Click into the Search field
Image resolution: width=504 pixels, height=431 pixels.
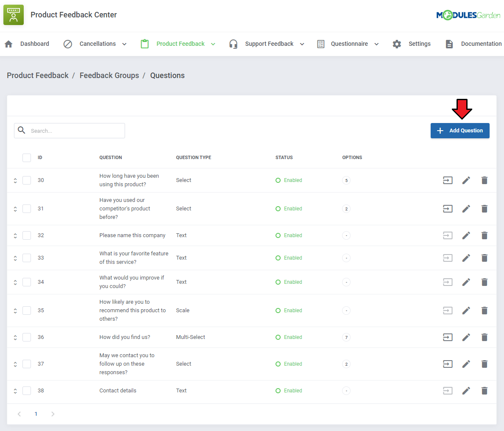[70, 131]
